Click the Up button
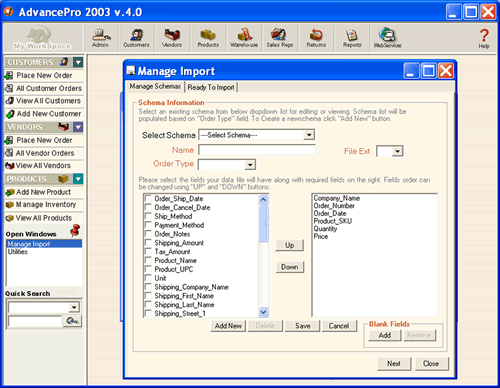The height and width of the screenshot is (388, 500). pos(290,245)
